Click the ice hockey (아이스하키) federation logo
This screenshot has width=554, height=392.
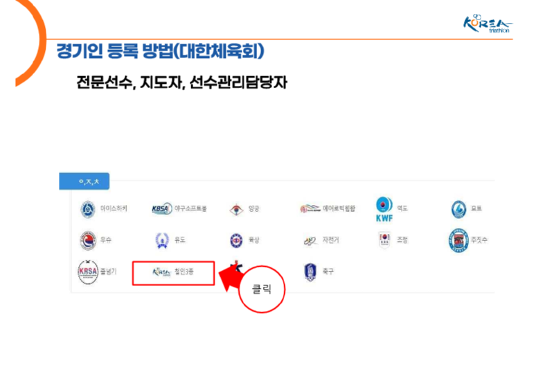tap(88, 209)
